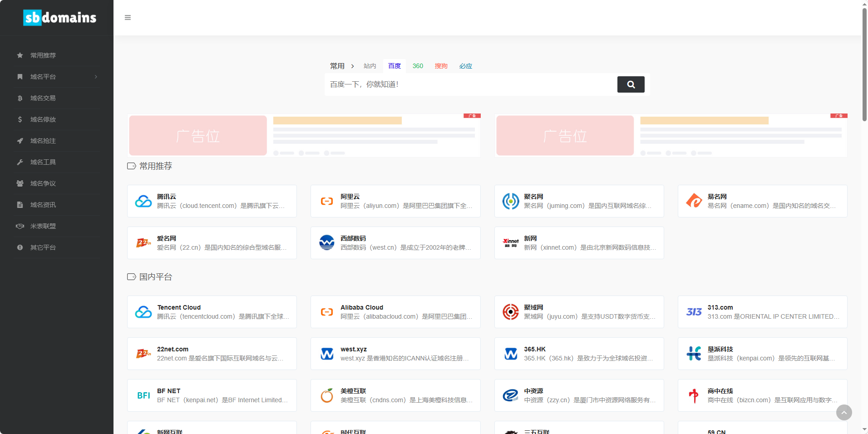Open the Alibaba Cloud card link
868x434 pixels.
tap(395, 312)
